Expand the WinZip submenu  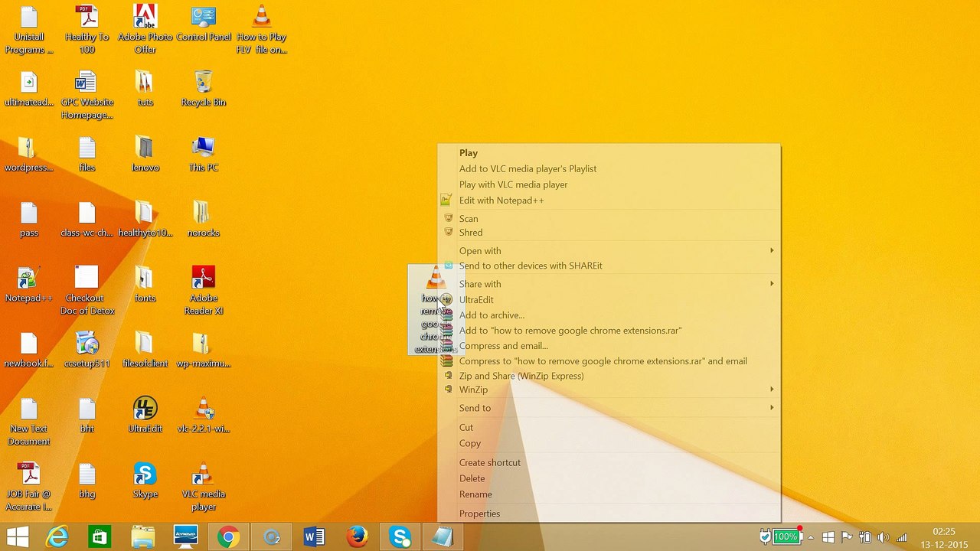click(771, 390)
